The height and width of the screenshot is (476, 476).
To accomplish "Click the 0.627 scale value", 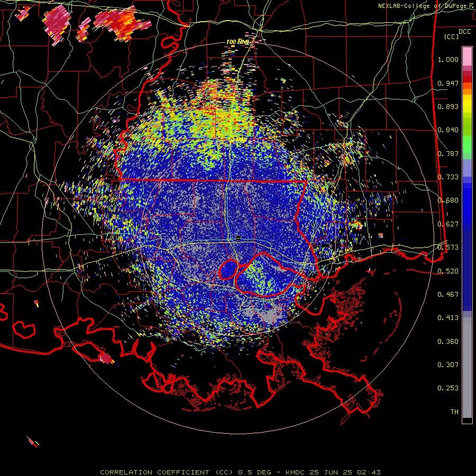I will coord(448,224).
